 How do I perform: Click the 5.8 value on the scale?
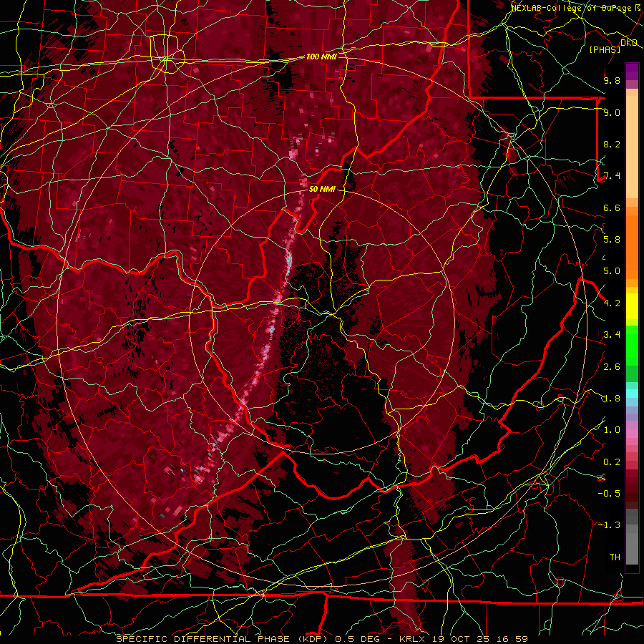pyautogui.click(x=612, y=240)
